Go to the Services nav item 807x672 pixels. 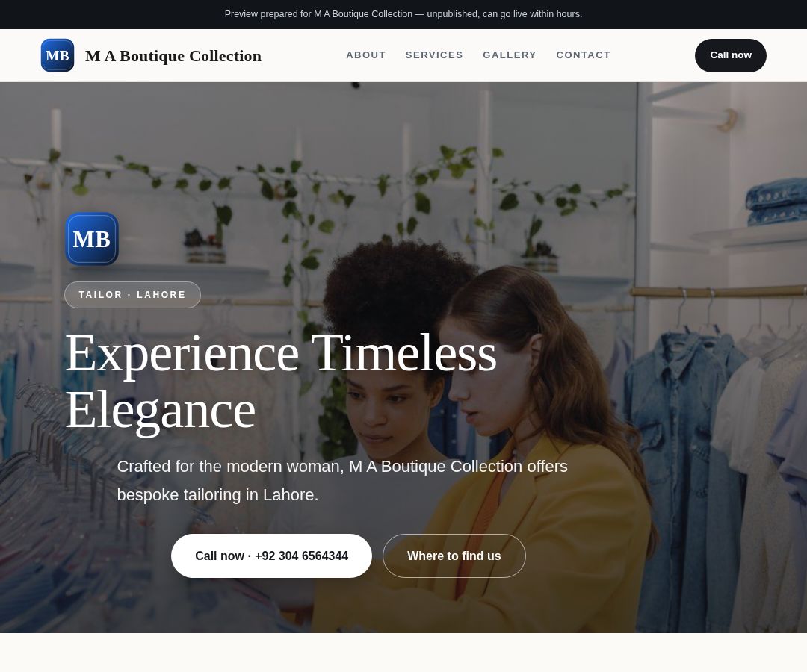(x=434, y=55)
